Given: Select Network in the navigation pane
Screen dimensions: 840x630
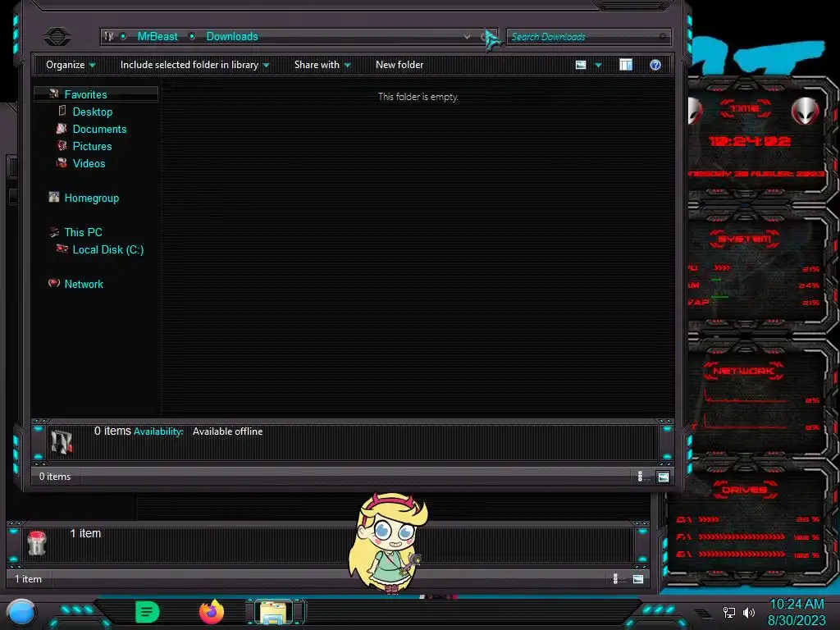Looking at the screenshot, I should pyautogui.click(x=84, y=285).
